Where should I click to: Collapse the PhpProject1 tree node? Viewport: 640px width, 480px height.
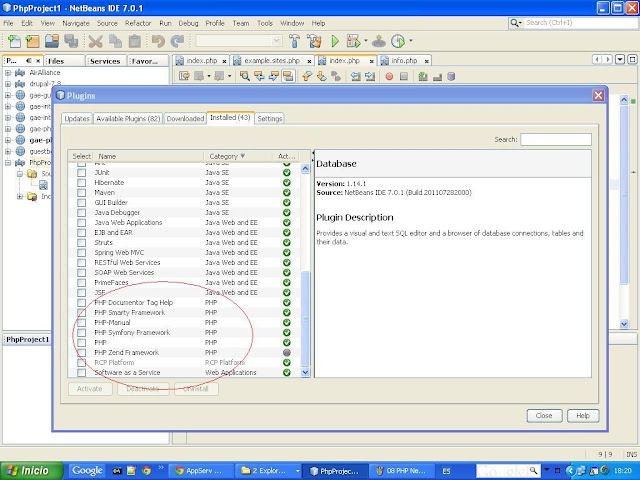[8, 162]
